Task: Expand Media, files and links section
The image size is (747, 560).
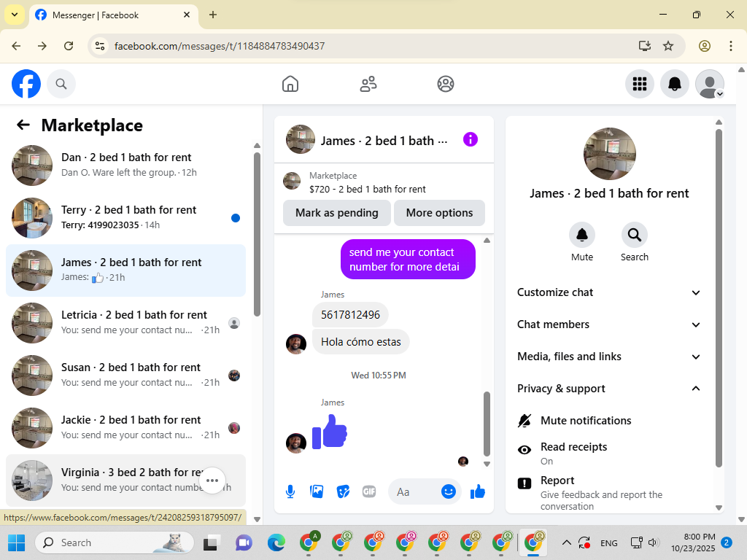Action: click(x=608, y=357)
